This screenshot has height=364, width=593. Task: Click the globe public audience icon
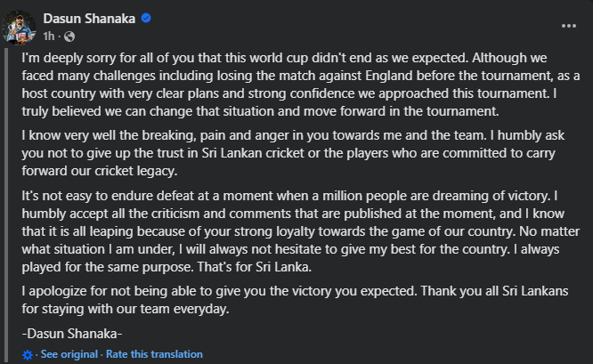pyautogui.click(x=69, y=36)
